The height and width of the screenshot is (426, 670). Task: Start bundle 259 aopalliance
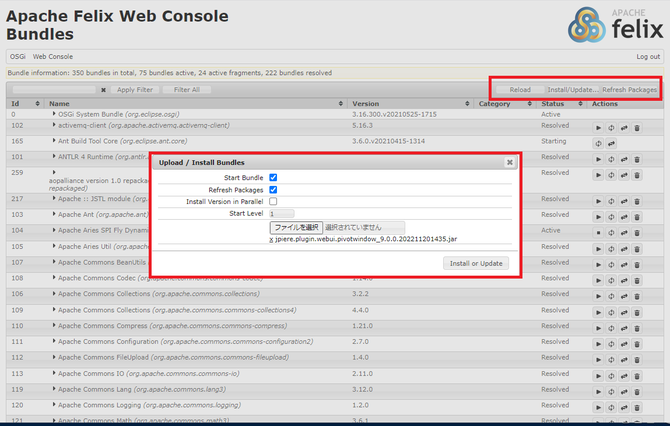[x=598, y=175]
